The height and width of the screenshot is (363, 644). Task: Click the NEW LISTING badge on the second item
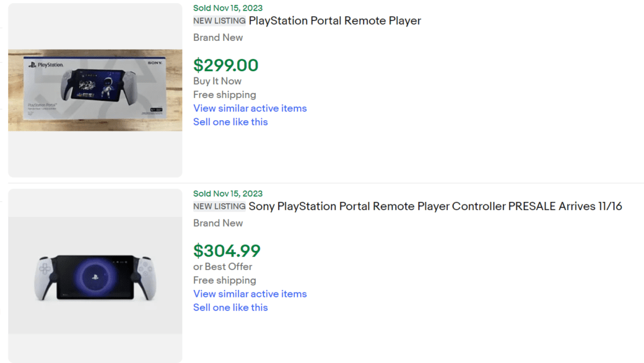tap(219, 206)
